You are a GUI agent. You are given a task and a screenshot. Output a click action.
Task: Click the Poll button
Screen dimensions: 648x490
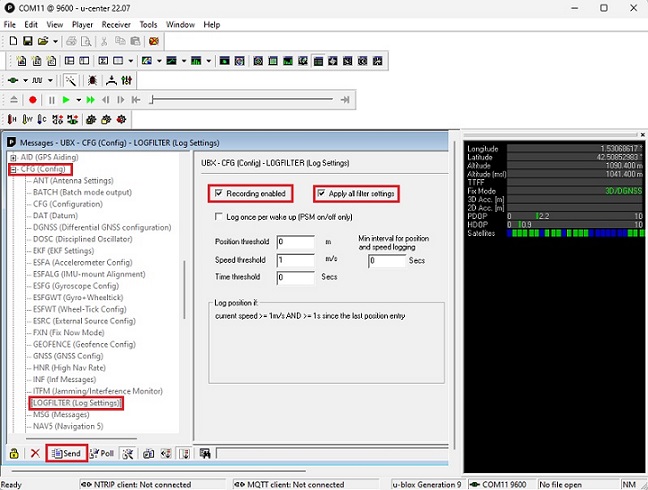click(102, 453)
